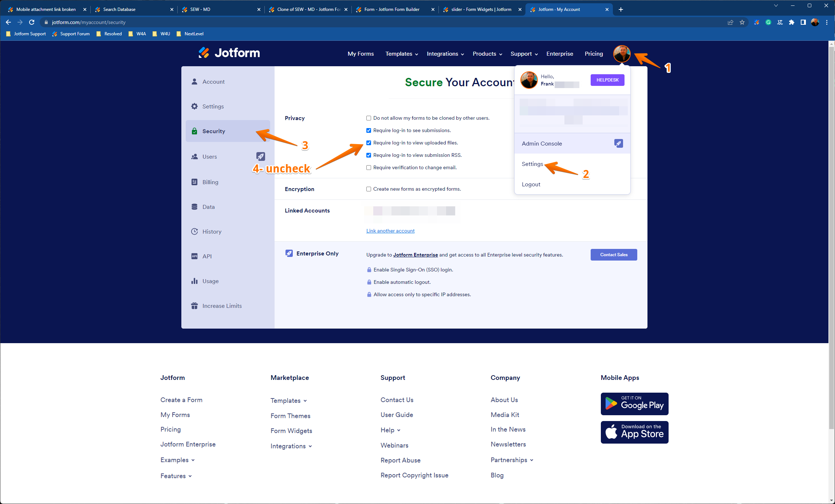Select Settings in the profile dropdown menu
Image resolution: width=835 pixels, height=504 pixels.
click(x=532, y=164)
